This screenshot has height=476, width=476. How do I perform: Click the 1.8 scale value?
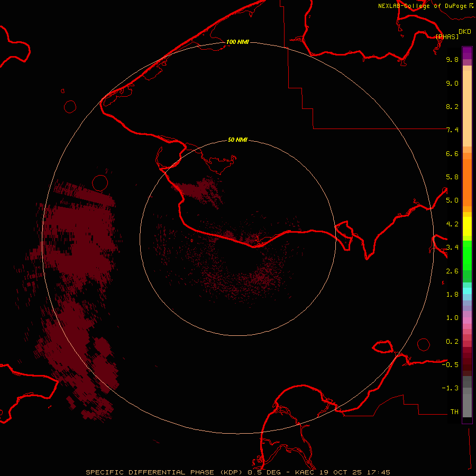452,295
